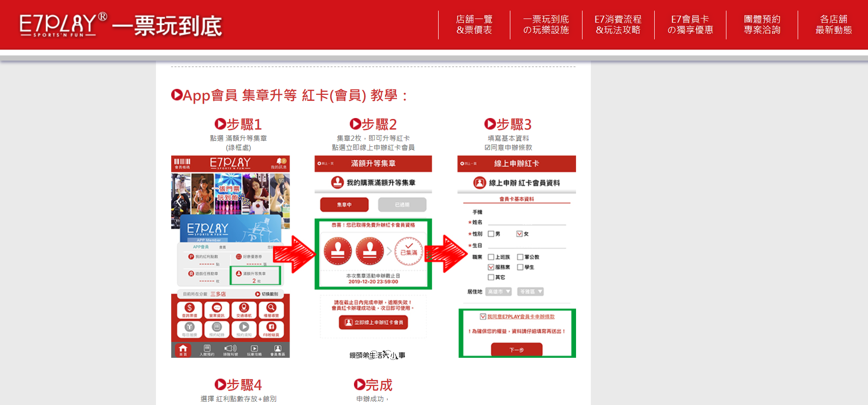
Task: Tap the 我的訊息 bell icon in step 1 app
Action: (279, 163)
